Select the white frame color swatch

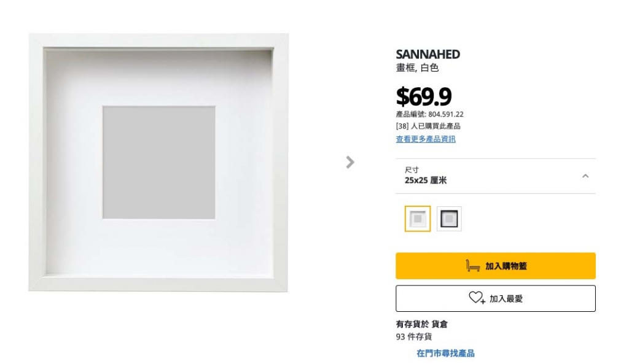(x=418, y=219)
